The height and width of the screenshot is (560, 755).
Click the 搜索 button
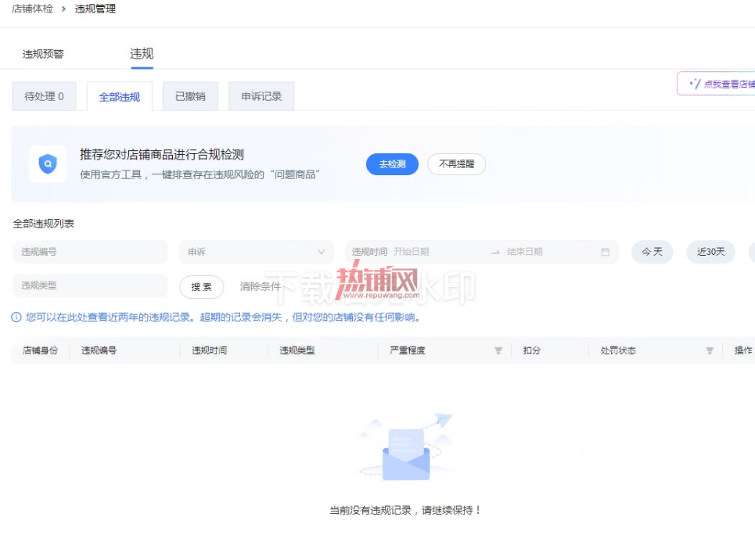pos(201,287)
